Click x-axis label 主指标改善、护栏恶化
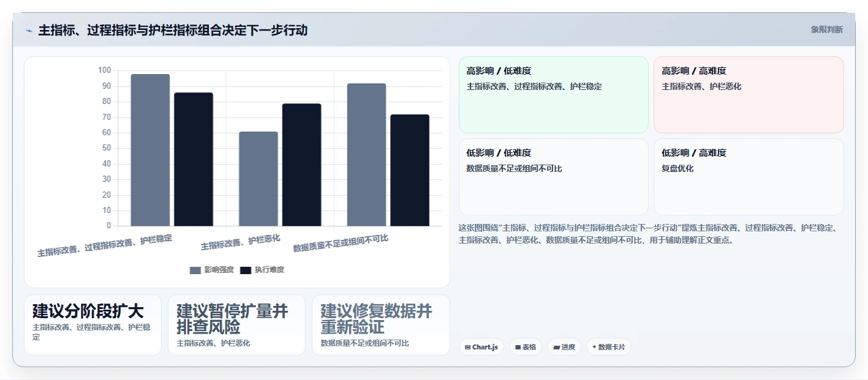This screenshot has height=380, width=868. click(x=241, y=242)
